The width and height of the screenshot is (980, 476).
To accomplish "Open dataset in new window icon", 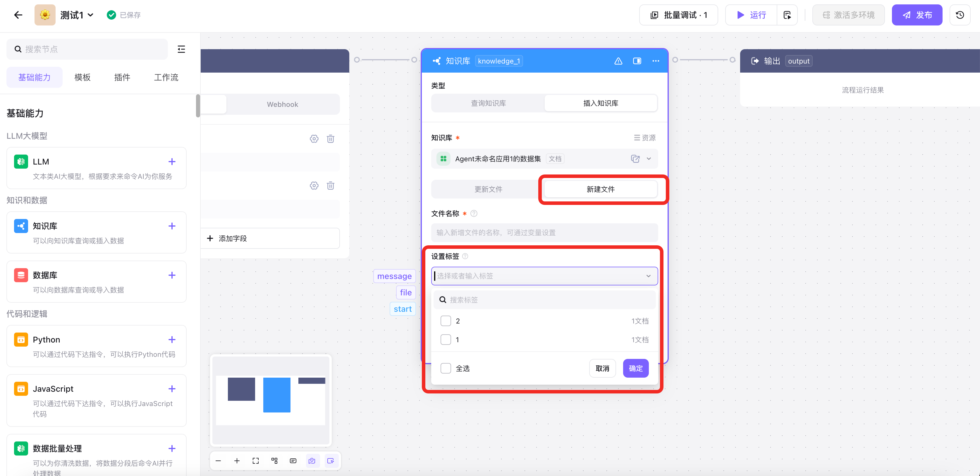I will pyautogui.click(x=635, y=159).
